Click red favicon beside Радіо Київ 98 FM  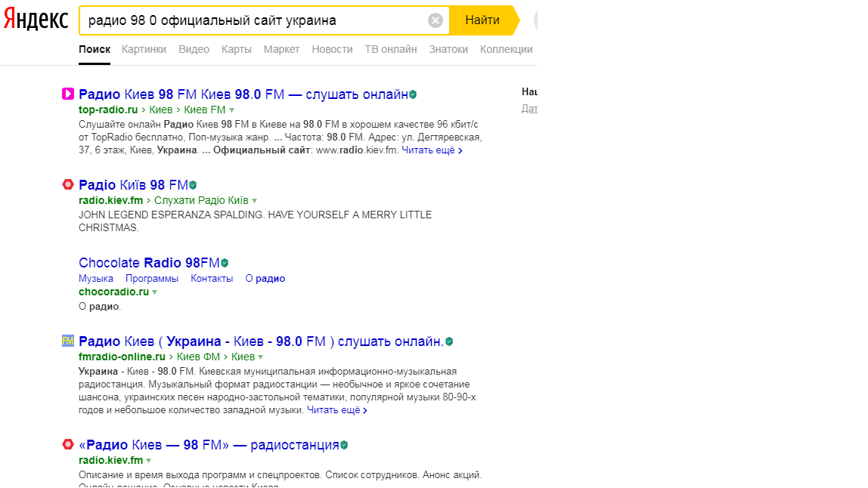(67, 184)
